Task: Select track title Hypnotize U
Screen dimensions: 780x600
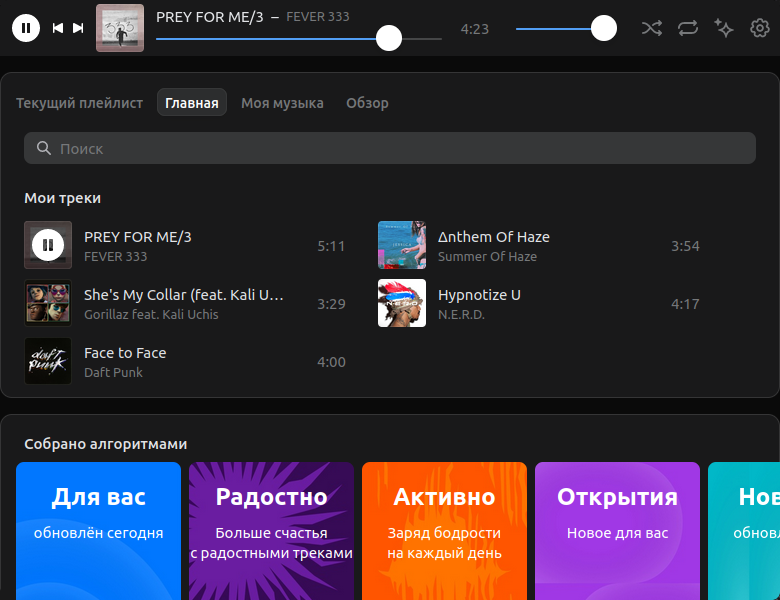Action: (480, 295)
